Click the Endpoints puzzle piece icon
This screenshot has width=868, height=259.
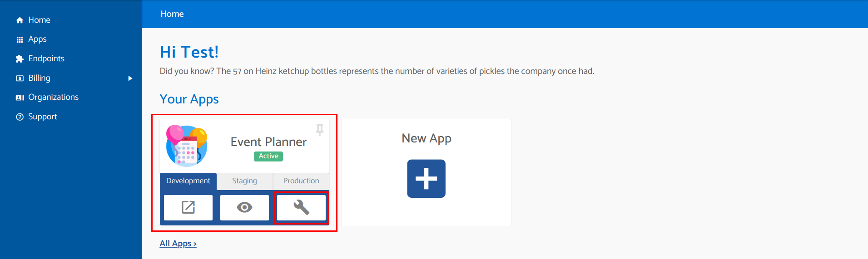(20, 59)
